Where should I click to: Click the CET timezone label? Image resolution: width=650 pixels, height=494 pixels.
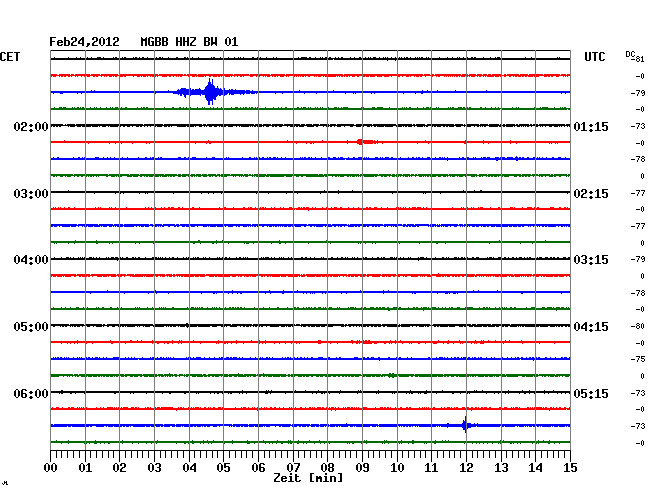click(x=10, y=57)
